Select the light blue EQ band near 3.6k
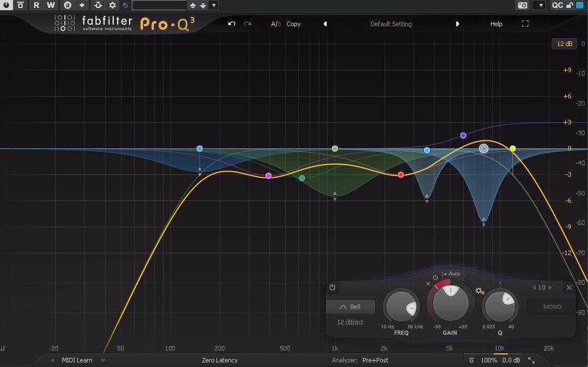 tap(427, 151)
